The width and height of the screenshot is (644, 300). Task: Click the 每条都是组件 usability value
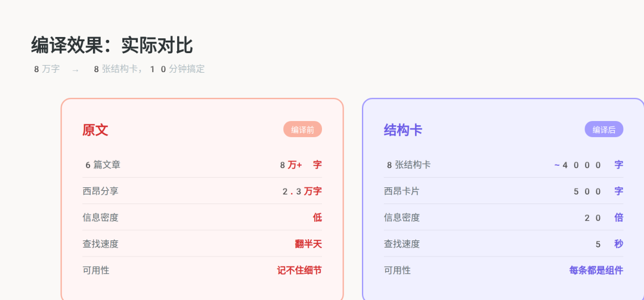coord(596,270)
